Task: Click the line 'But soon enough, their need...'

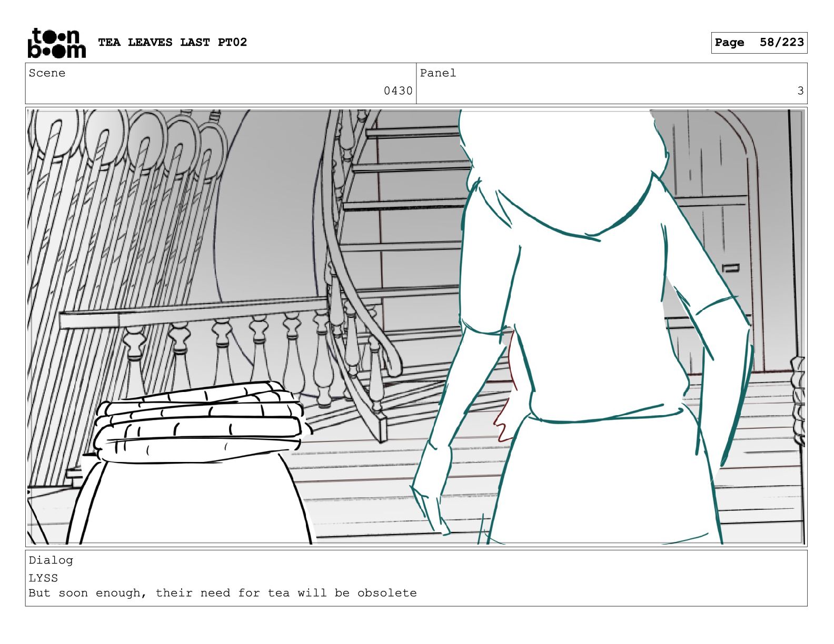Action: (x=222, y=593)
